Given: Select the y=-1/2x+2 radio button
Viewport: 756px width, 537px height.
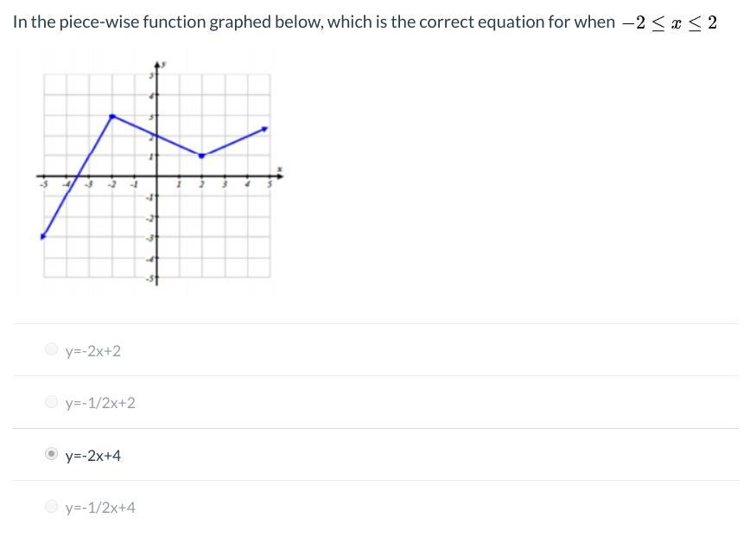Looking at the screenshot, I should click(51, 401).
